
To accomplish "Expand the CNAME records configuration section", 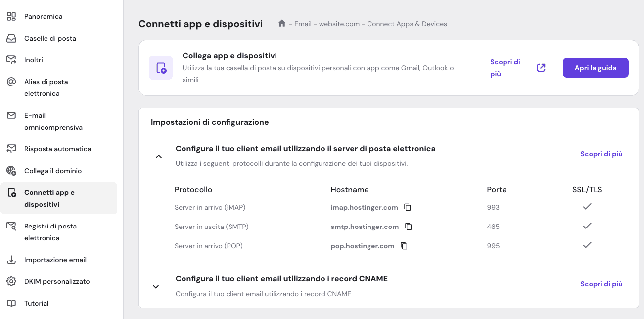I will click(x=155, y=286).
